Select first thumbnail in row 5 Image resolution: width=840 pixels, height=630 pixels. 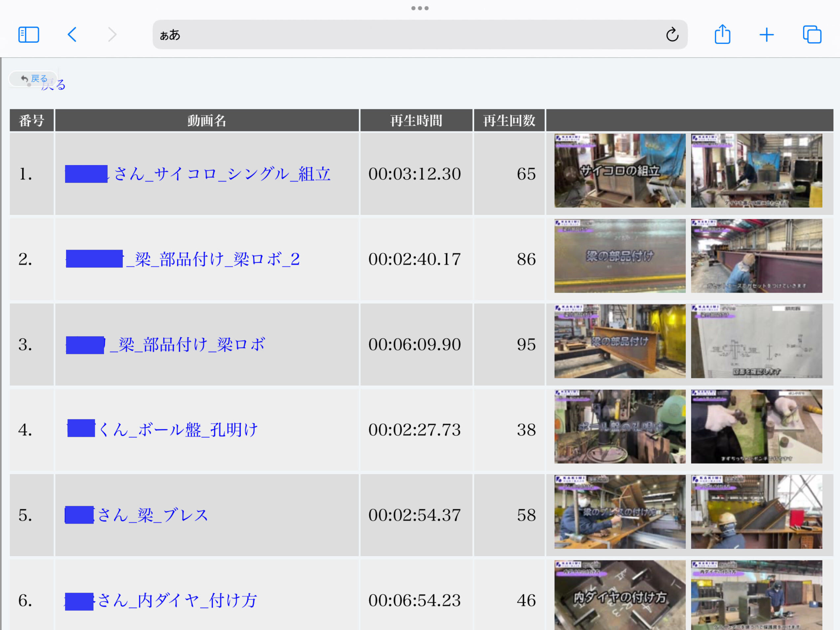point(620,511)
